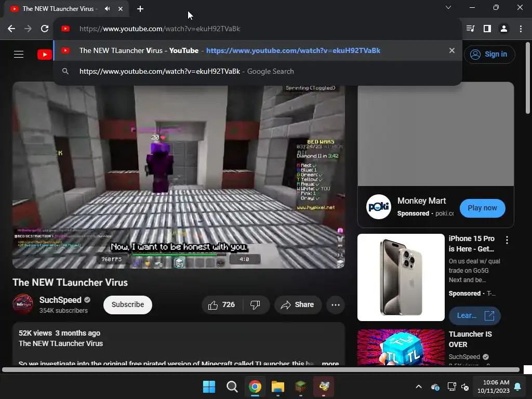Close the TLauncher Virus browser tab
Image resolution: width=532 pixels, height=399 pixels.
(121, 9)
